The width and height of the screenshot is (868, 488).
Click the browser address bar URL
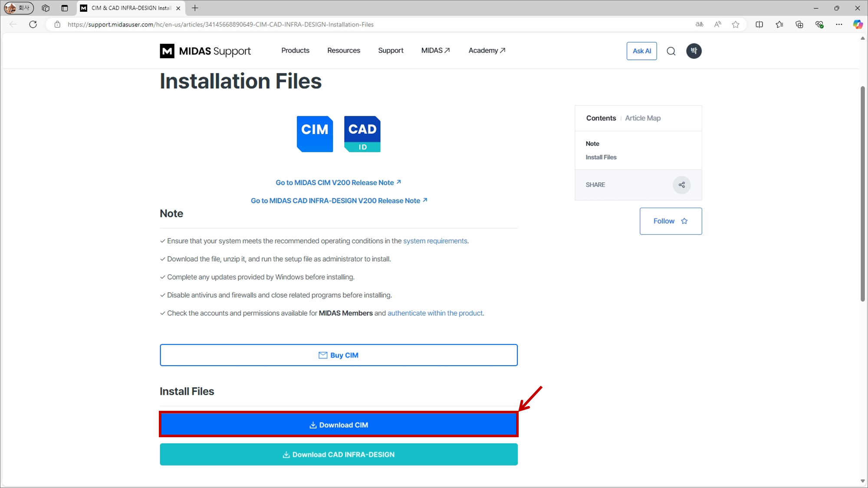(220, 24)
